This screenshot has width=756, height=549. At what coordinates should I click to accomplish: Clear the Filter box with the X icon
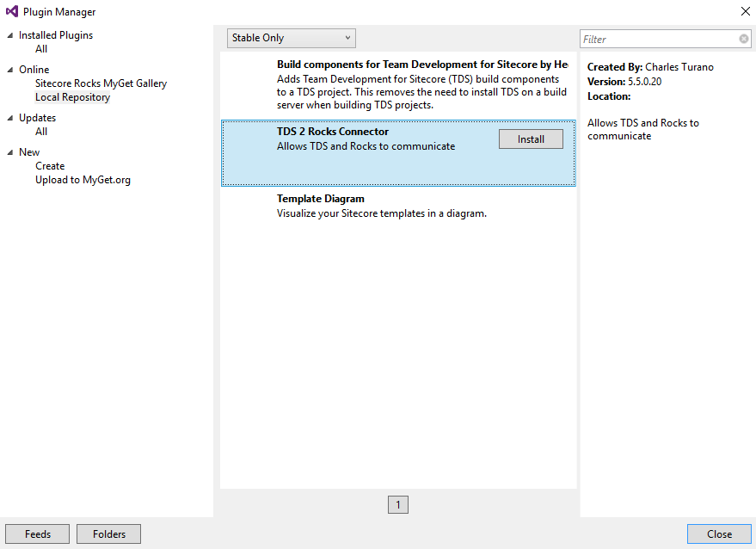744,39
